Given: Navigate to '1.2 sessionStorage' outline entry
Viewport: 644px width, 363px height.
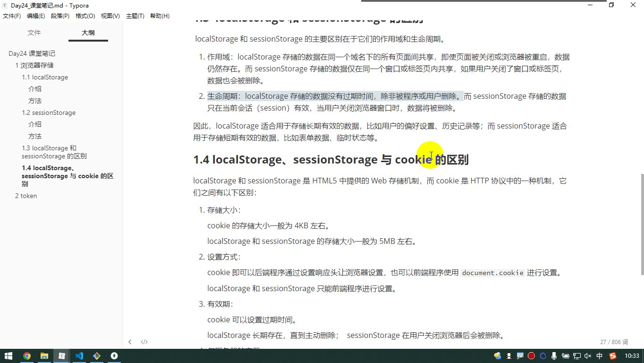Looking at the screenshot, I should [x=49, y=112].
